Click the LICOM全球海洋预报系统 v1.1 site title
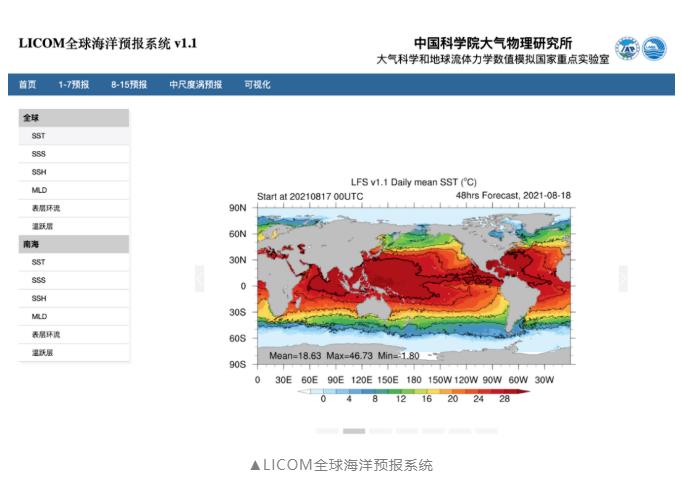The image size is (681, 497). tap(108, 43)
